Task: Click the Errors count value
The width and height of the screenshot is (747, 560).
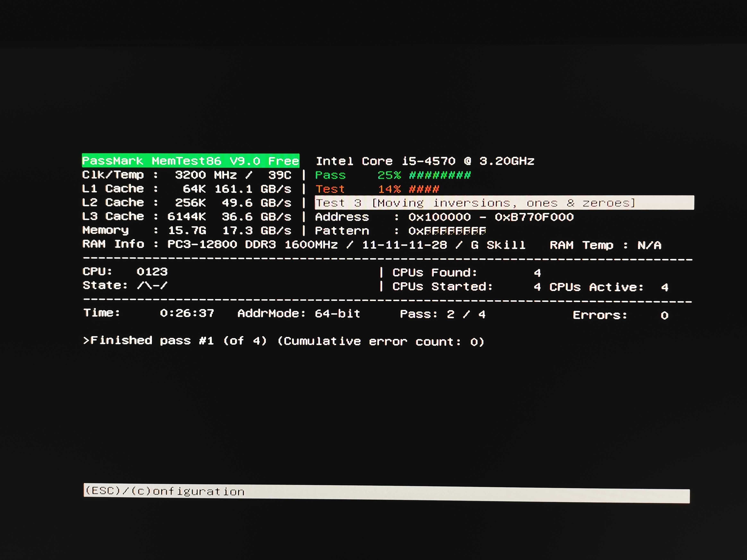Action: [x=664, y=315]
